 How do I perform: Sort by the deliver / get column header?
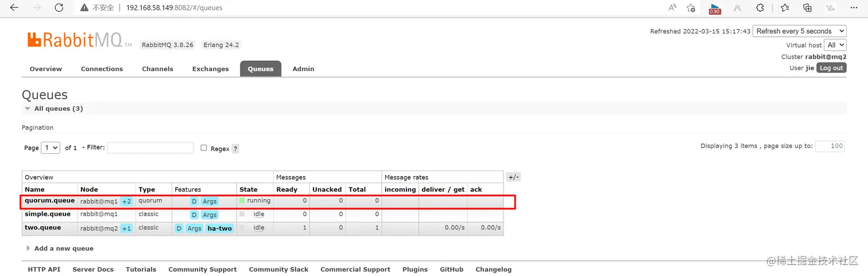[443, 189]
